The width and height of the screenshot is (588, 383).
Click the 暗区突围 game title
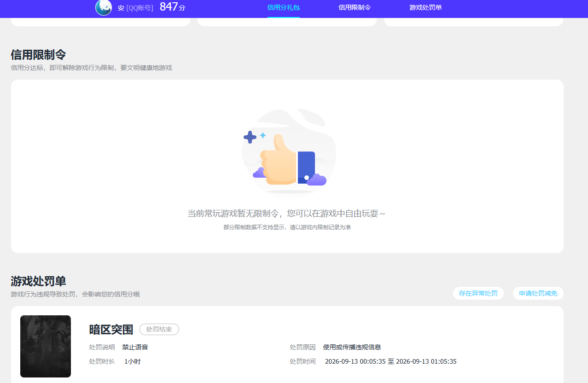111,330
